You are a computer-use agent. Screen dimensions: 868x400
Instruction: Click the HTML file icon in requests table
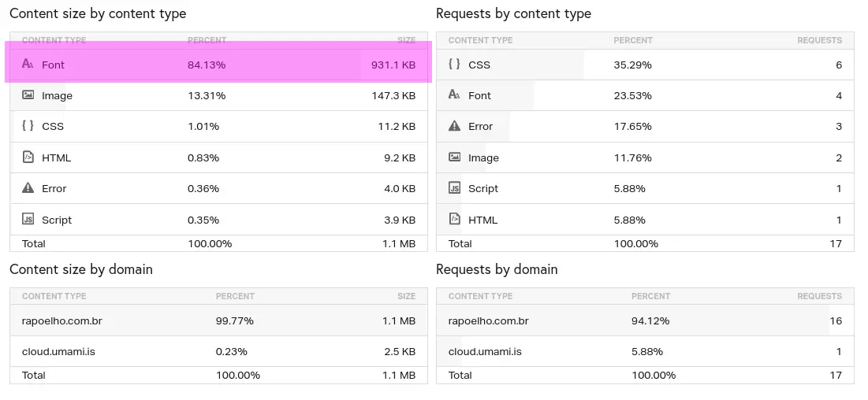click(454, 220)
